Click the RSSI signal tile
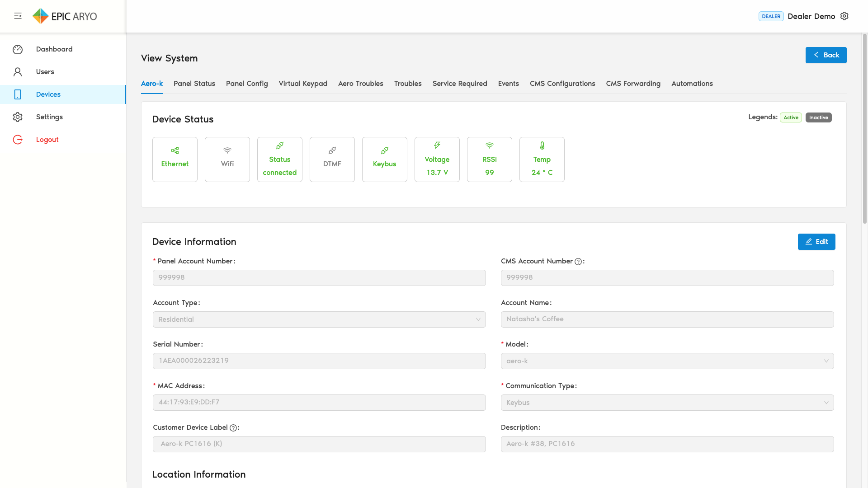The width and height of the screenshot is (868, 488). [490, 160]
